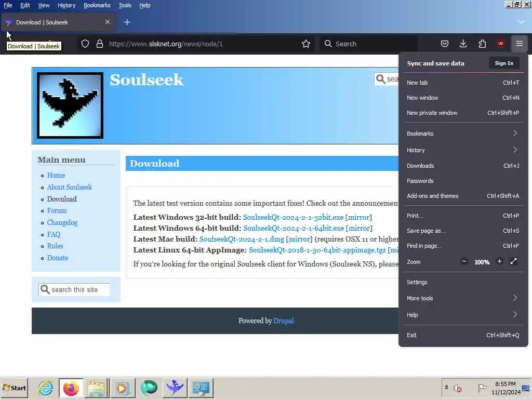Choose Find in page...
532x399 pixels.
click(x=463, y=246)
